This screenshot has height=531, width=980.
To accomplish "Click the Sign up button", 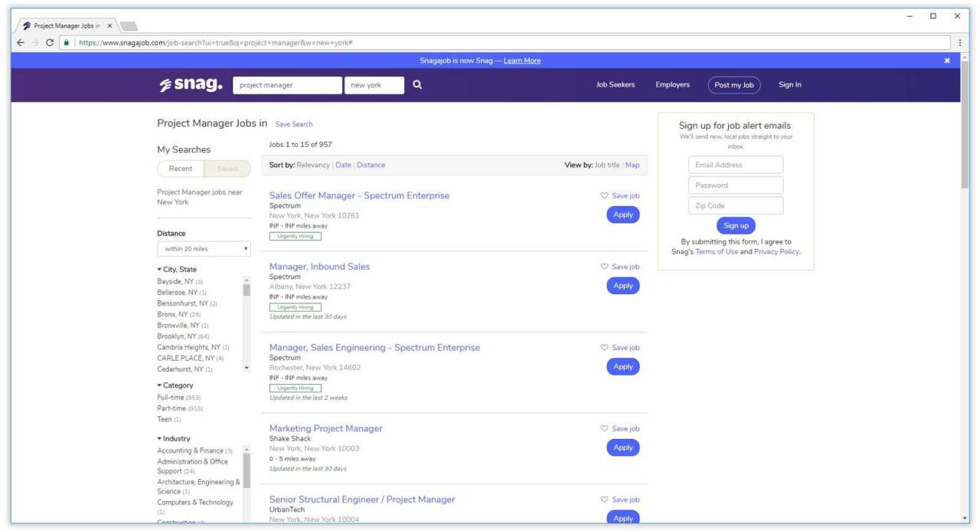I will 736,226.
